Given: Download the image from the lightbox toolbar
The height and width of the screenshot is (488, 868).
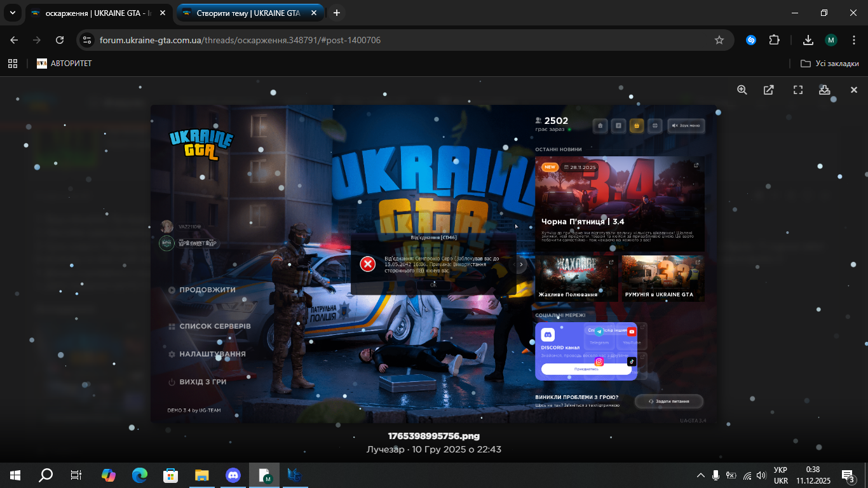Looking at the screenshot, I should click(x=824, y=90).
